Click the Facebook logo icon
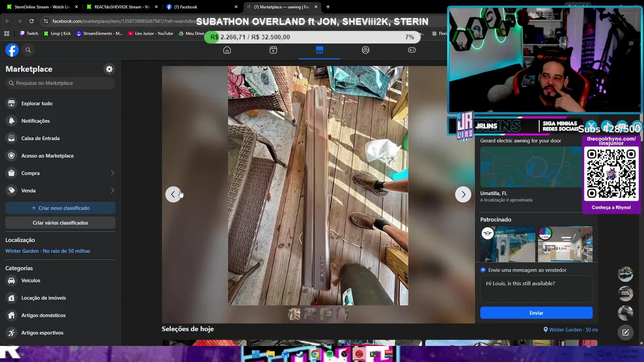644x362 pixels. pos(12,50)
